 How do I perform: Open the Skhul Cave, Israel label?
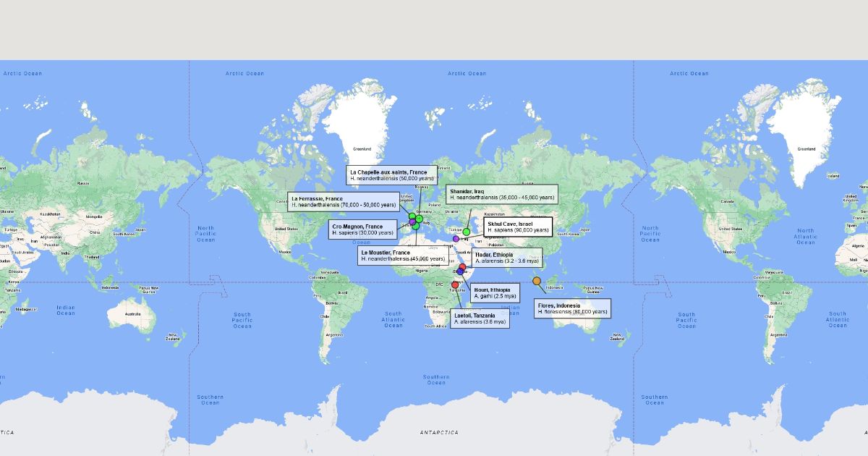(x=518, y=227)
